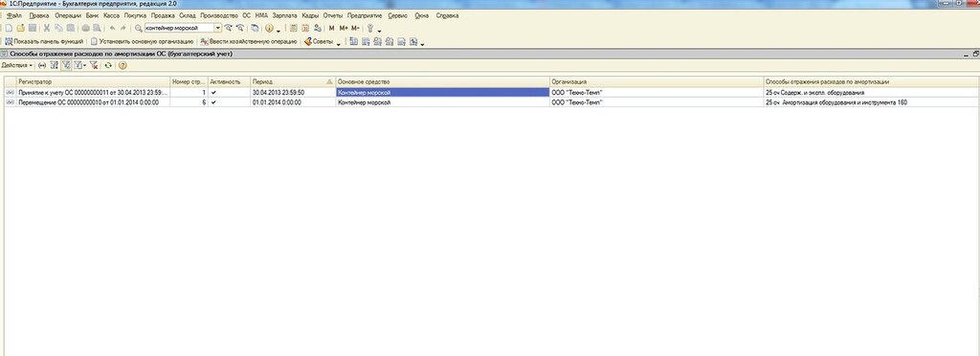Open the Действия dropdown menu

17,65
